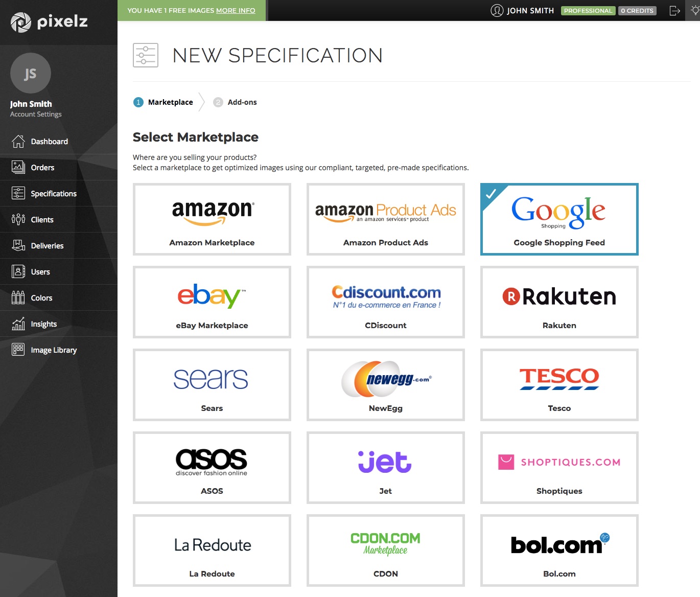Open Clients using the people icon
700x597 pixels.
click(x=18, y=219)
